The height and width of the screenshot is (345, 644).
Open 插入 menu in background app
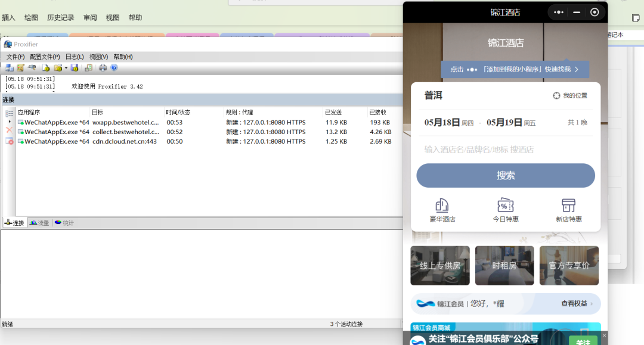(8, 18)
